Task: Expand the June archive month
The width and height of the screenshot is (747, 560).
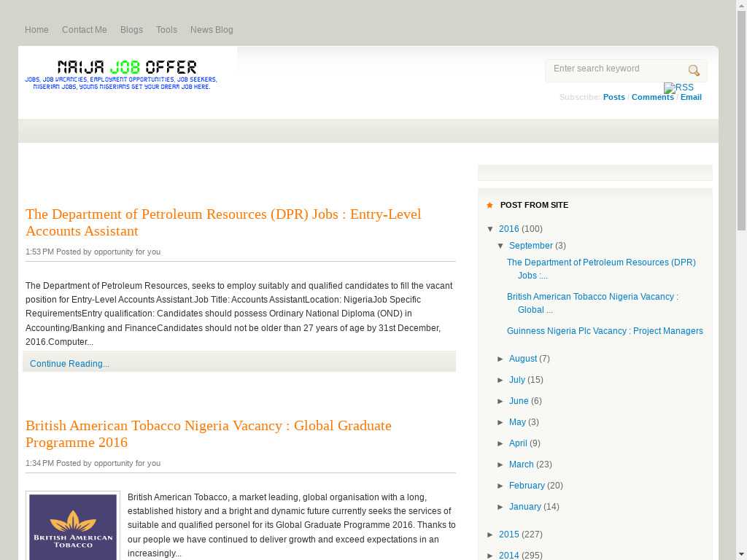Action: [500, 401]
